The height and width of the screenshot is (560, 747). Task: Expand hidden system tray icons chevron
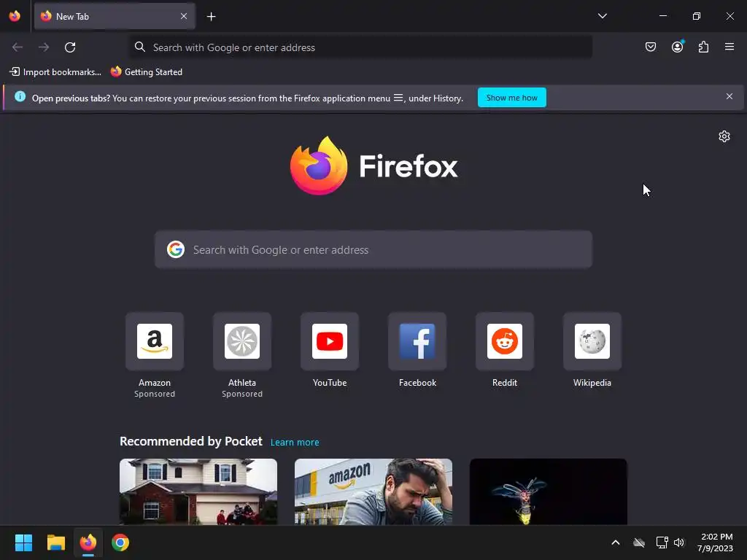coord(616,542)
